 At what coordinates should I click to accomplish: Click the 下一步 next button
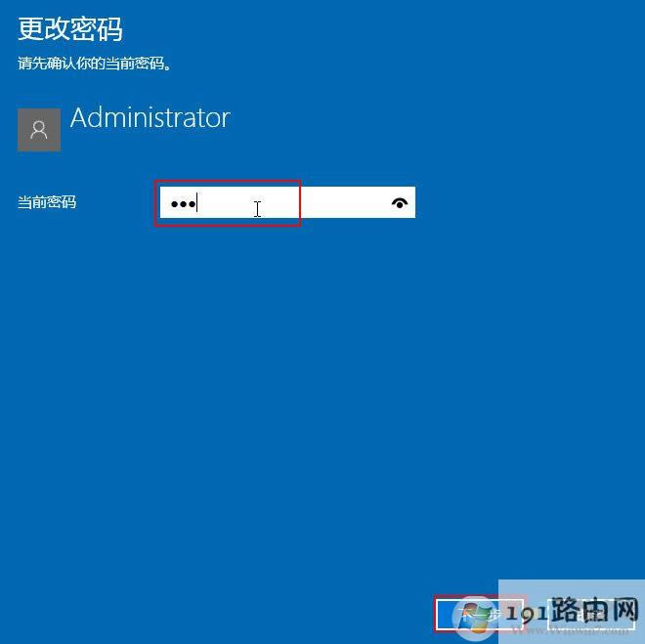(479, 614)
